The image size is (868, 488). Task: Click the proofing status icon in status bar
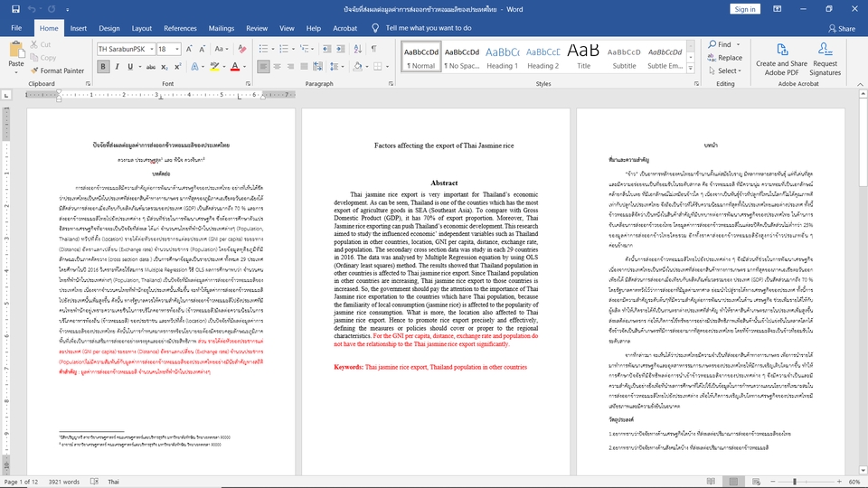point(94,482)
